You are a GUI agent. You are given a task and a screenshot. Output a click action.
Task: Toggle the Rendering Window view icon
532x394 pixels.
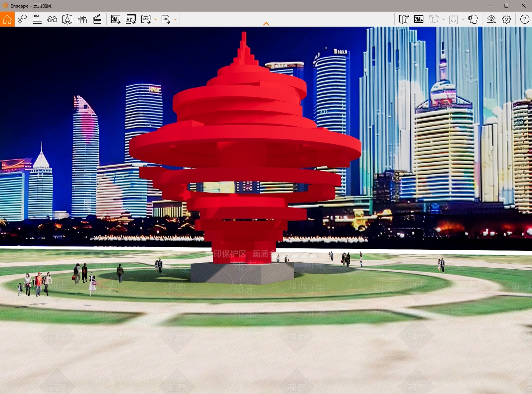click(x=419, y=19)
